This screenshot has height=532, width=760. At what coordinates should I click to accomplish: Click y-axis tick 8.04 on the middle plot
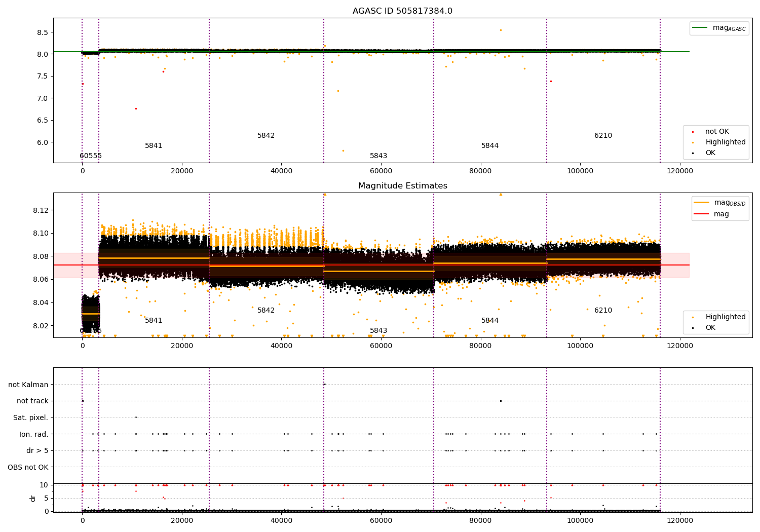click(x=41, y=303)
